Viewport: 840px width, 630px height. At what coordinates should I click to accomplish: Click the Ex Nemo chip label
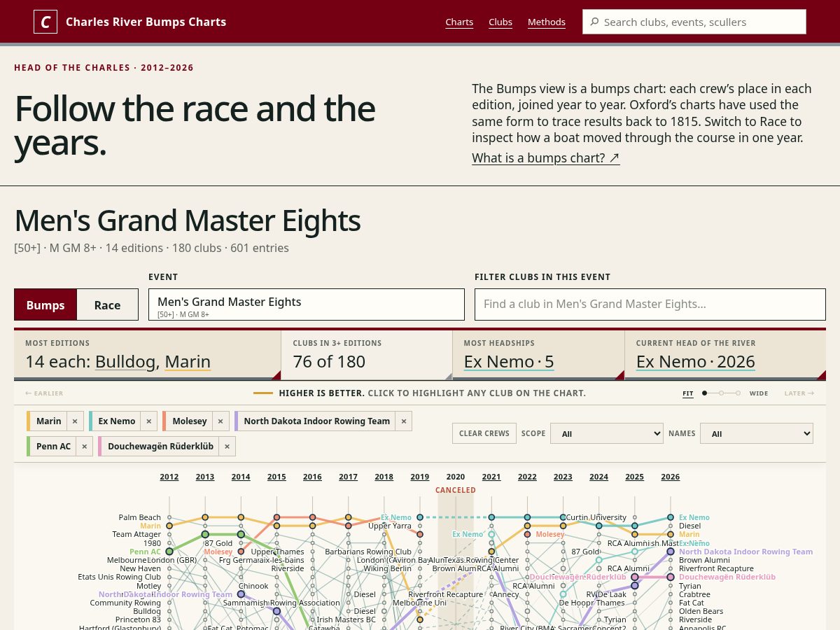(117, 421)
